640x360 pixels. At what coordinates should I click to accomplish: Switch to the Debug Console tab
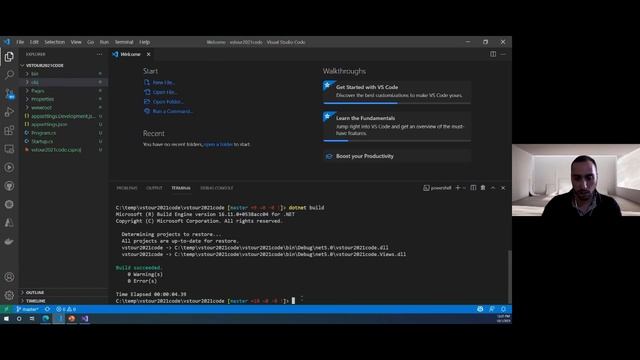(217, 188)
